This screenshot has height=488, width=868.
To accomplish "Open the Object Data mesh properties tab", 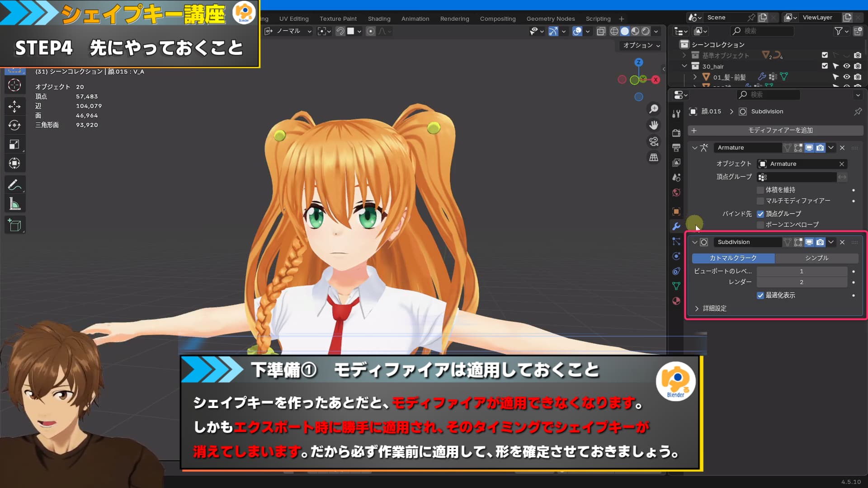I will tap(676, 286).
